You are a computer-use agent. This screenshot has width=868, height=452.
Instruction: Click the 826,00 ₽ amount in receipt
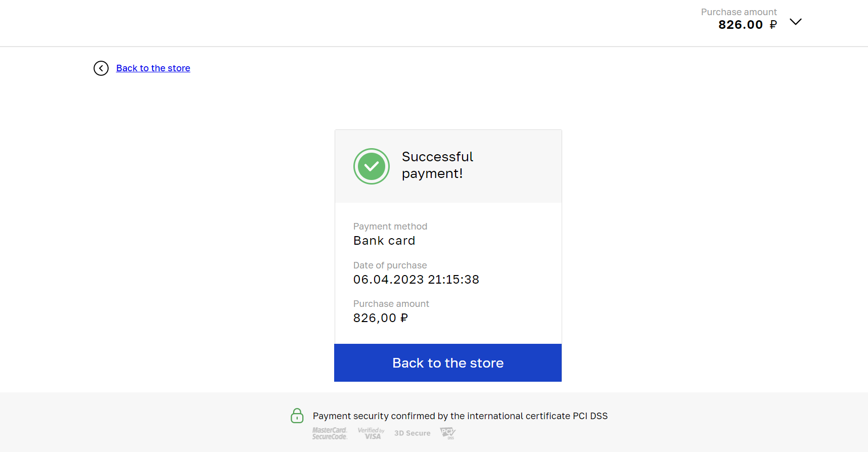click(381, 318)
